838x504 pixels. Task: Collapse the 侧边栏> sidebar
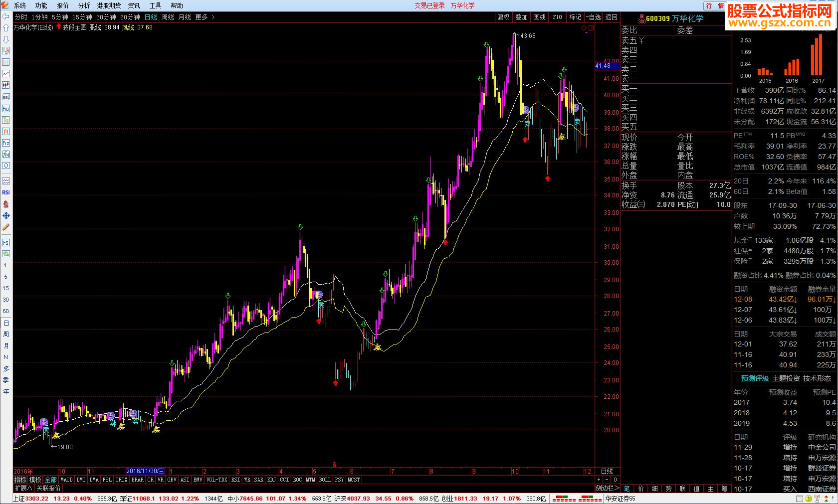point(608,488)
